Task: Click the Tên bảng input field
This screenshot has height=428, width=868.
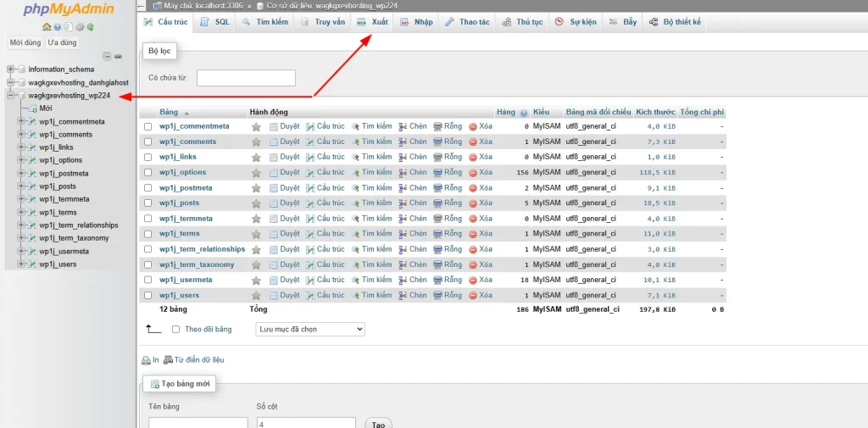Action: (198, 424)
